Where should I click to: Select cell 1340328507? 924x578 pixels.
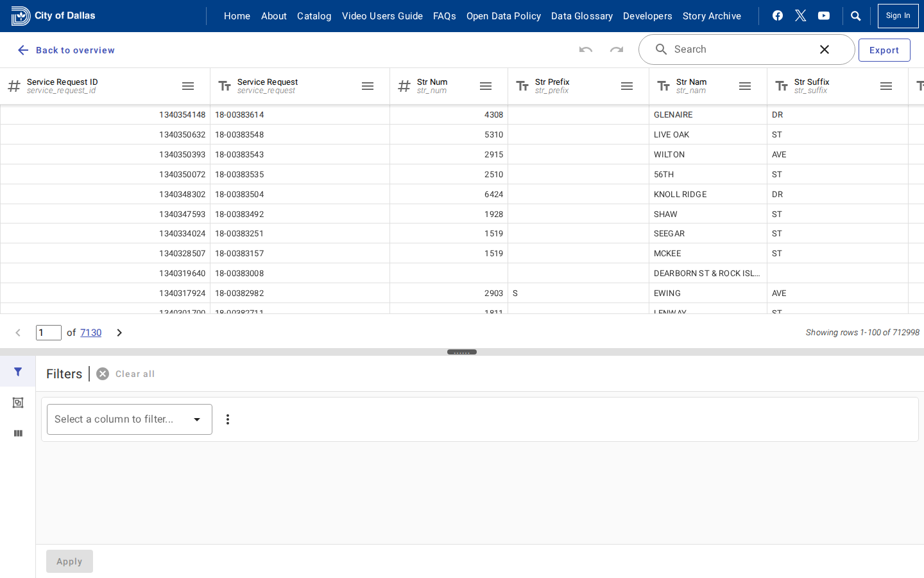pos(105,254)
